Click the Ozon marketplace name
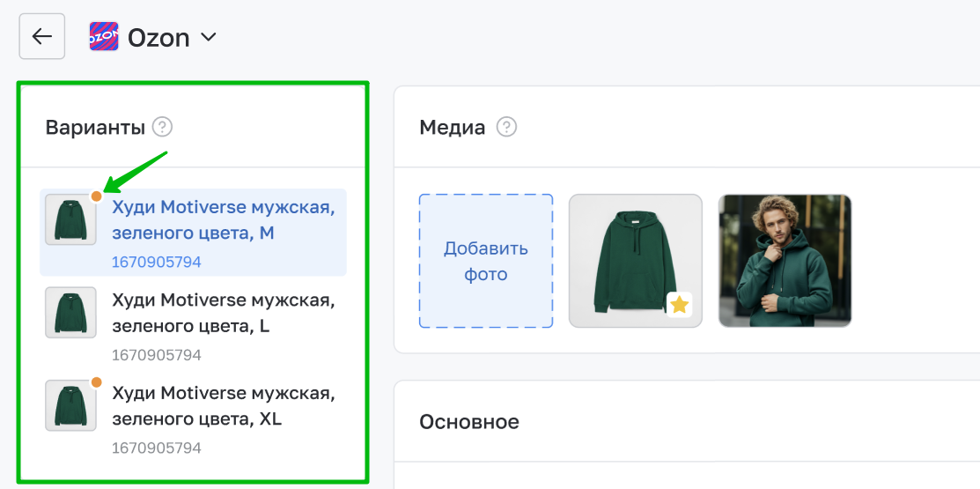 click(x=158, y=38)
